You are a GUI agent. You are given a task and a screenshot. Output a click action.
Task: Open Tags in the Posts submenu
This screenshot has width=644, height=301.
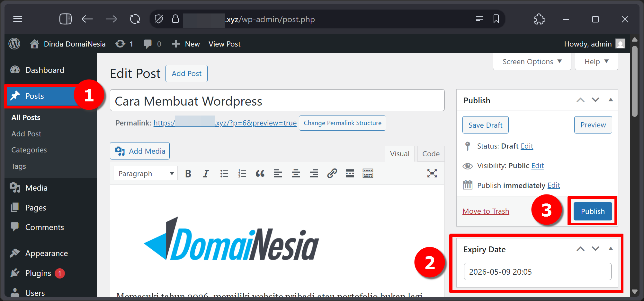19,166
